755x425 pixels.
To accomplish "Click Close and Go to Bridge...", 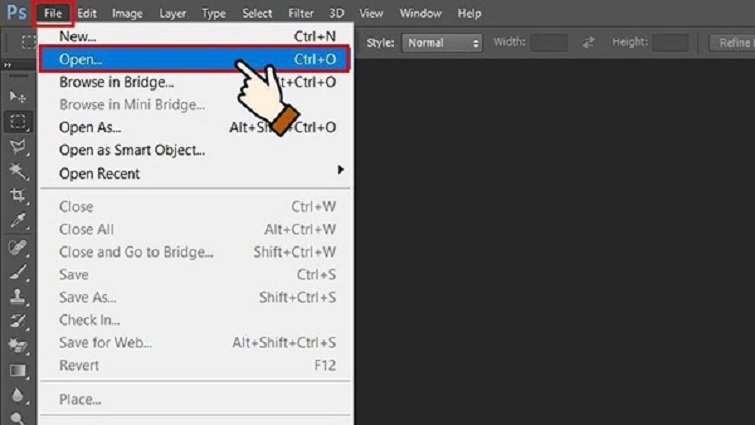I will (x=195, y=252).
